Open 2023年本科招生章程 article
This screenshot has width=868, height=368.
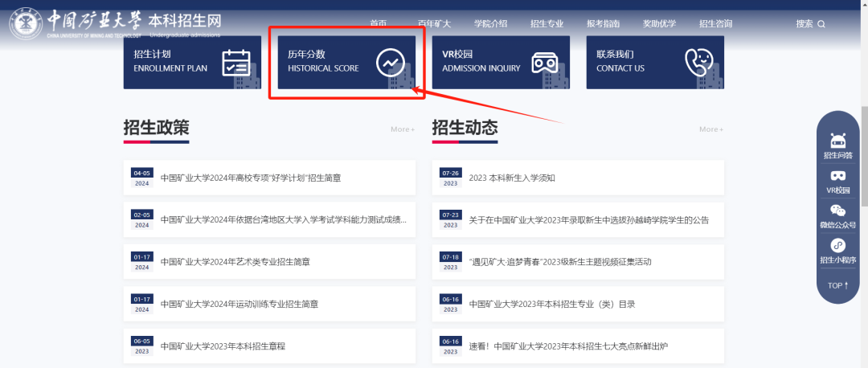[x=223, y=346]
